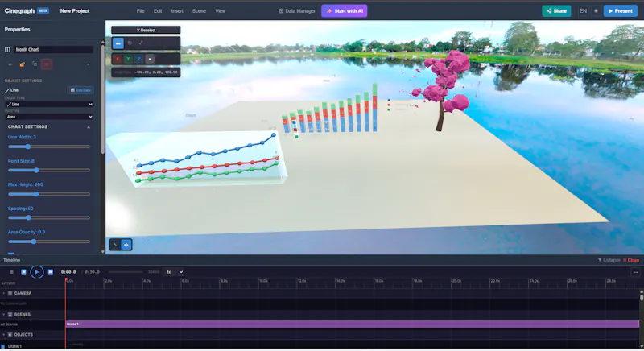This screenshot has height=351, width=644.
Task: Collapse the CAMERA layer group
Action: 4,294
